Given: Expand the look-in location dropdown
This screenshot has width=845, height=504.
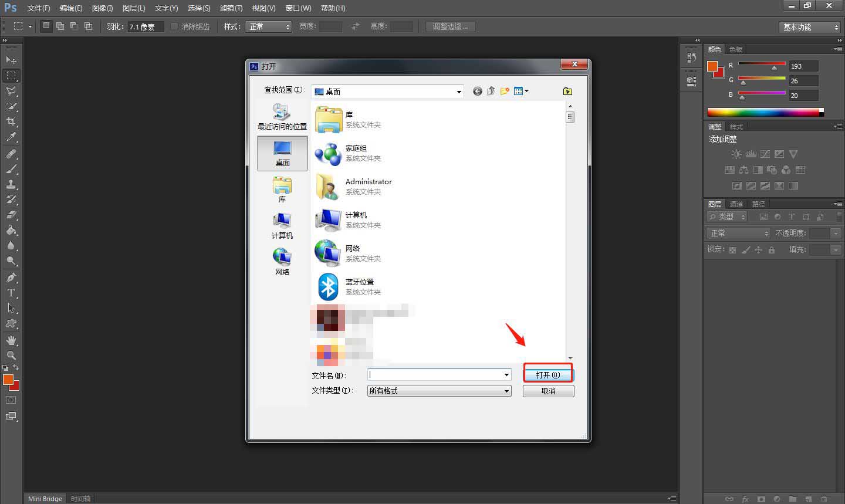Looking at the screenshot, I should click(459, 92).
